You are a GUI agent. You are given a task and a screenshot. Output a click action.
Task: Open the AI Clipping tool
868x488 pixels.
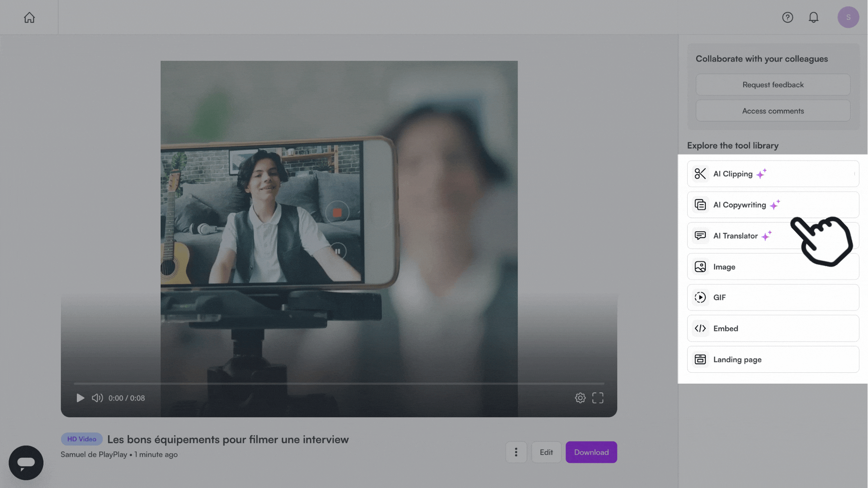pos(773,174)
